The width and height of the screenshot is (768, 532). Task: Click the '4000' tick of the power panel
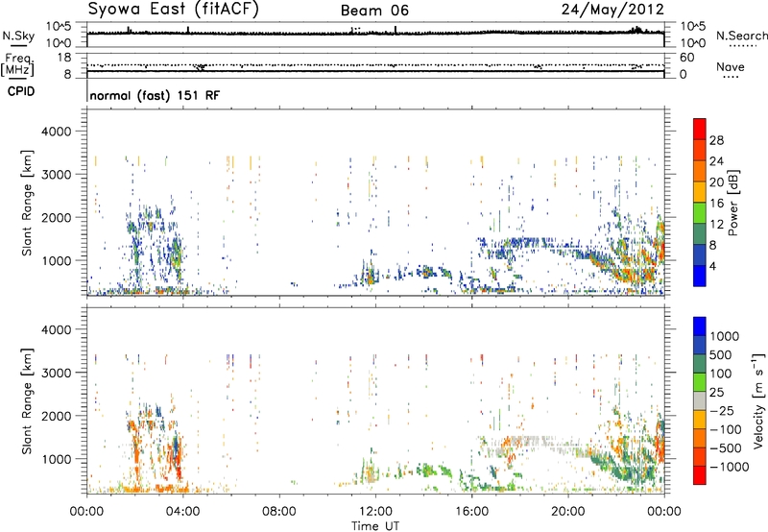tap(56, 132)
